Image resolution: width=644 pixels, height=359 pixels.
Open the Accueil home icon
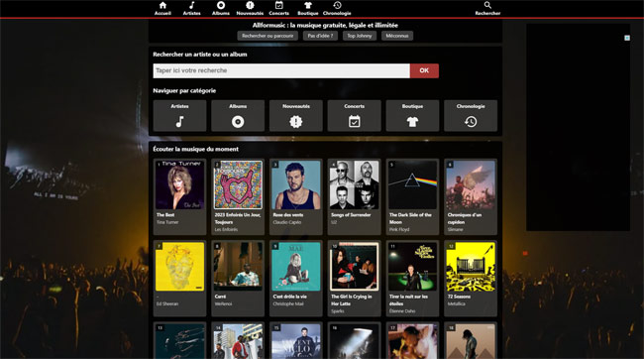coord(162,5)
